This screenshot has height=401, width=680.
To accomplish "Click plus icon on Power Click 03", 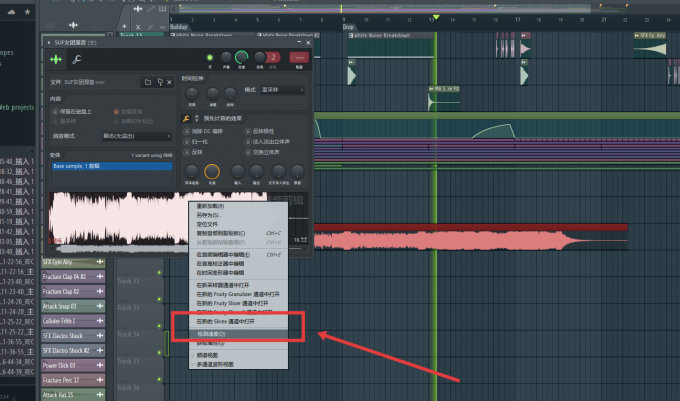I will (100, 365).
